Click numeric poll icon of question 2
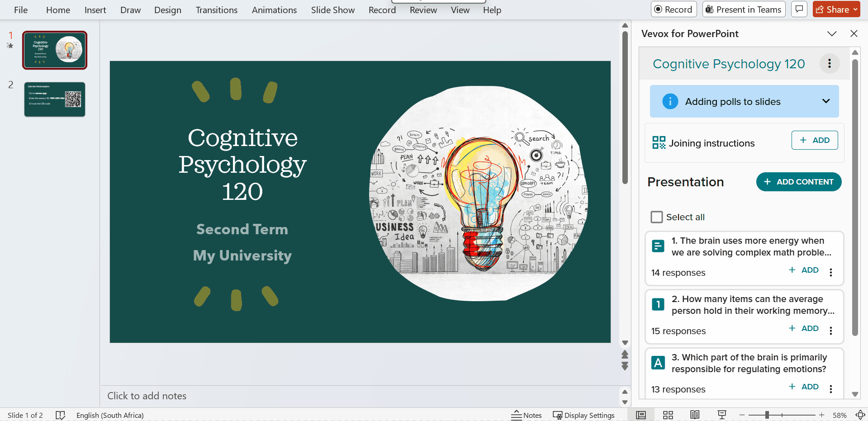The width and height of the screenshot is (868, 421). [x=658, y=304]
